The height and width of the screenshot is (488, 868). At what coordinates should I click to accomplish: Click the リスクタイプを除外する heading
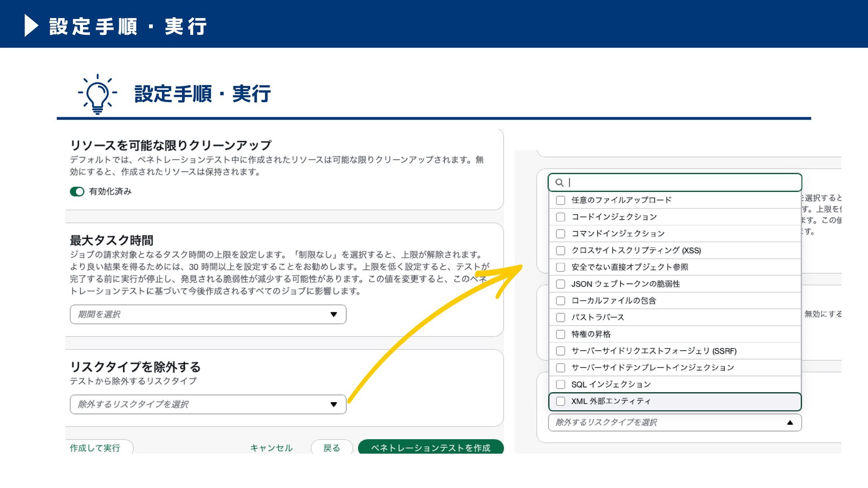click(x=135, y=366)
